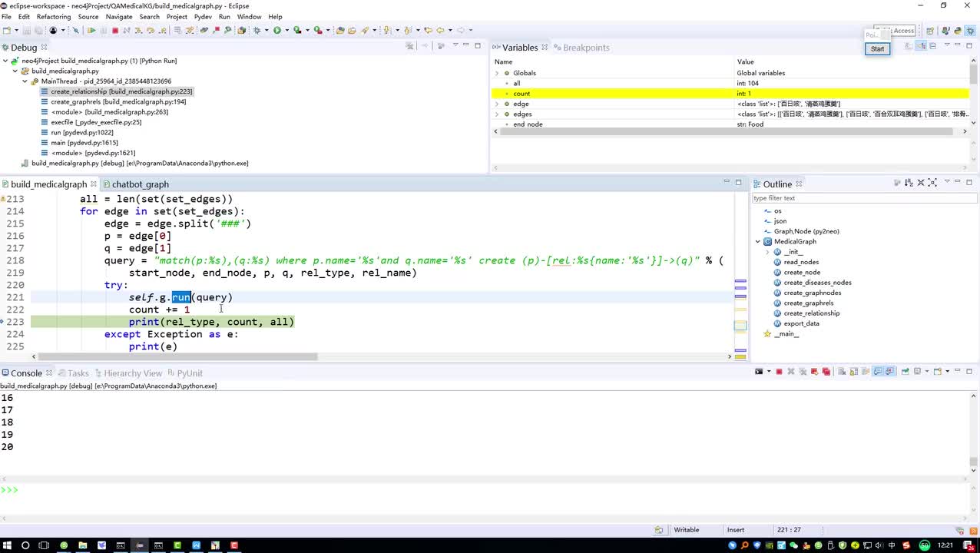Toggle Show Console When Standard Out Changes
The height and width of the screenshot is (553, 980).
(878, 372)
